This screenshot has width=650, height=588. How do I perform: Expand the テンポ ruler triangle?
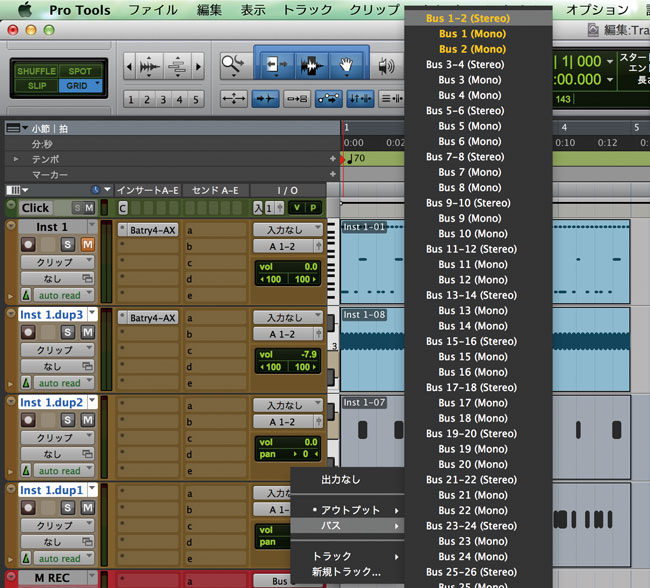15,159
